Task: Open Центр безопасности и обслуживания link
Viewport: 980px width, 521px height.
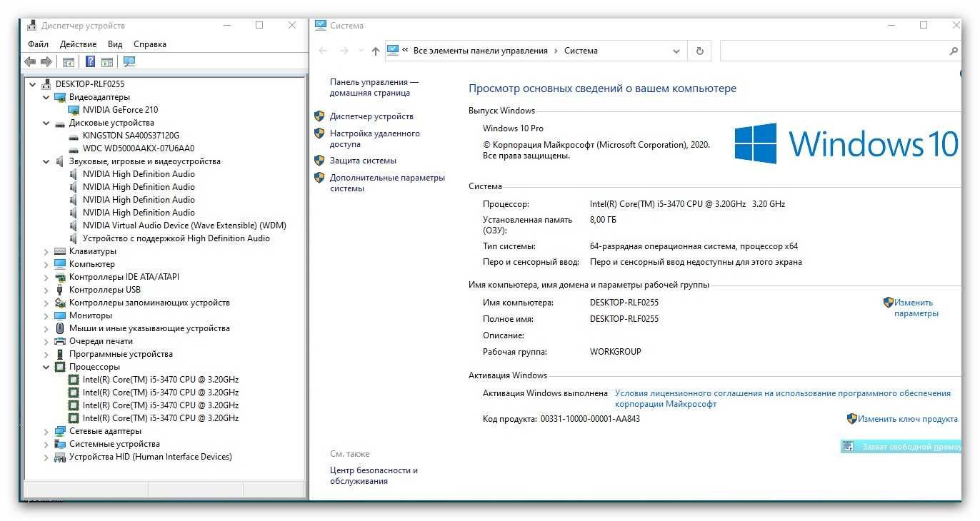Action: click(x=374, y=476)
